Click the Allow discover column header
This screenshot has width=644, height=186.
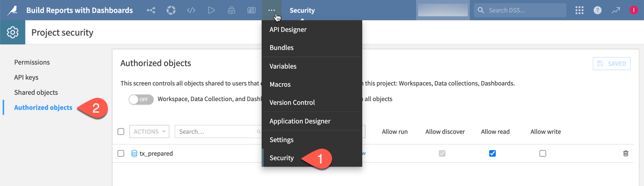[x=445, y=132]
